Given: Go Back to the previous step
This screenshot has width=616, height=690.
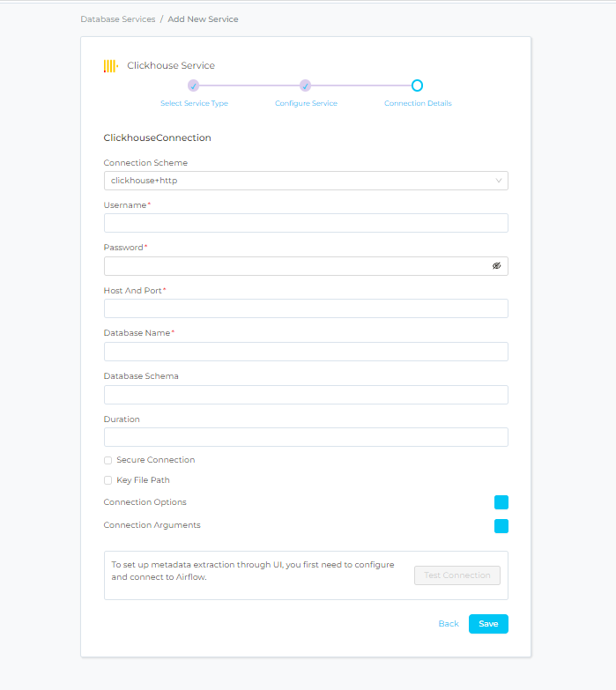Looking at the screenshot, I should pyautogui.click(x=449, y=624).
